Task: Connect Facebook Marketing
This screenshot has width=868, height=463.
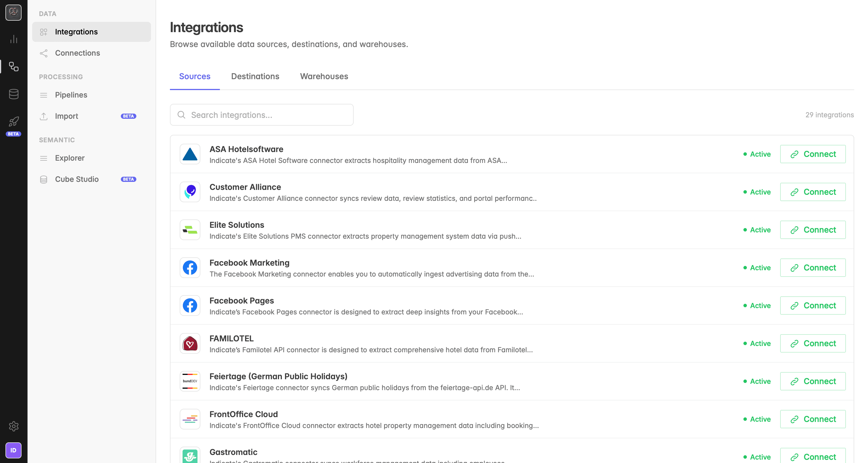Action: (x=813, y=268)
